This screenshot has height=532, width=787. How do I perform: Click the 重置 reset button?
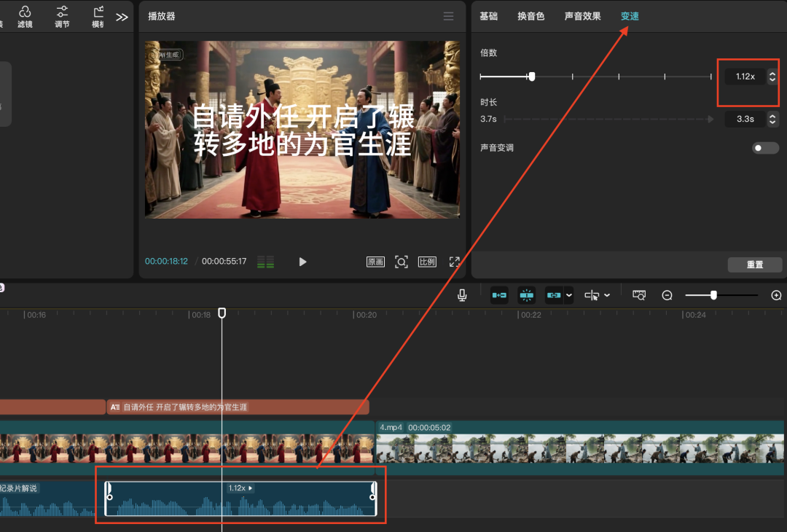pyautogui.click(x=755, y=265)
